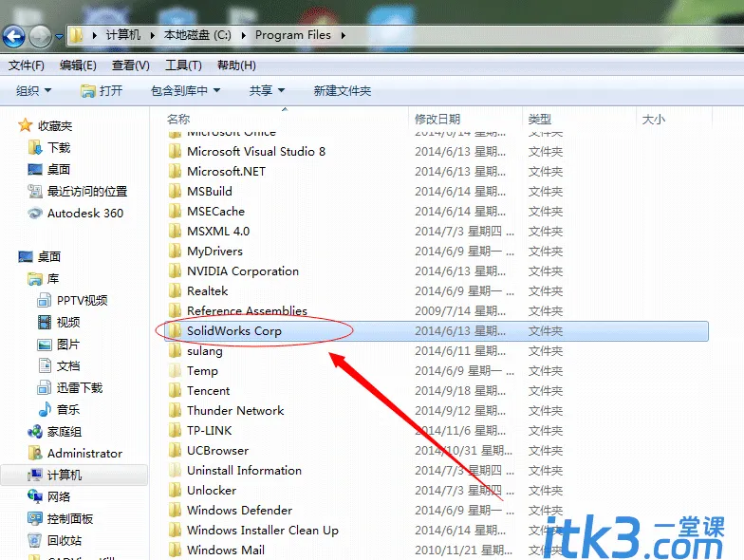The height and width of the screenshot is (560, 744).
Task: Open the 控制面板 control panel icon
Action: [35, 518]
